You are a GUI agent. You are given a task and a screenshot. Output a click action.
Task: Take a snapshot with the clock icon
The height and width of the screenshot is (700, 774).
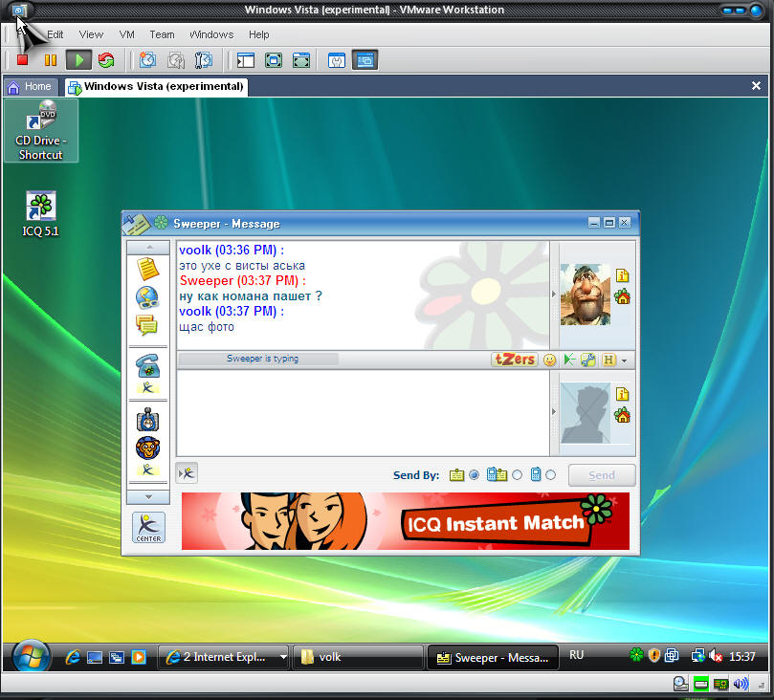pyautogui.click(x=147, y=60)
